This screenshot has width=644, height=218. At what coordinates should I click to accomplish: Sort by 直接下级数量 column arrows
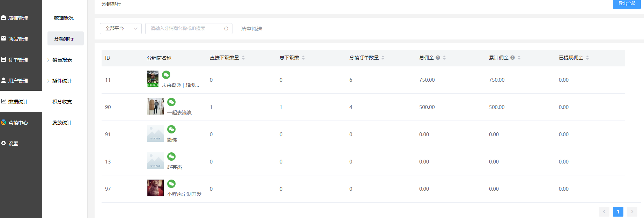tap(243, 58)
